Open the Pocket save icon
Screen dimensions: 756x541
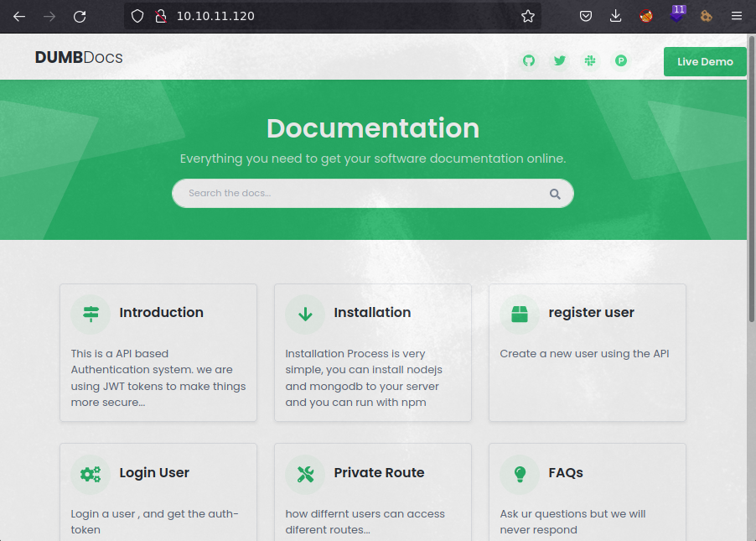pyautogui.click(x=586, y=17)
